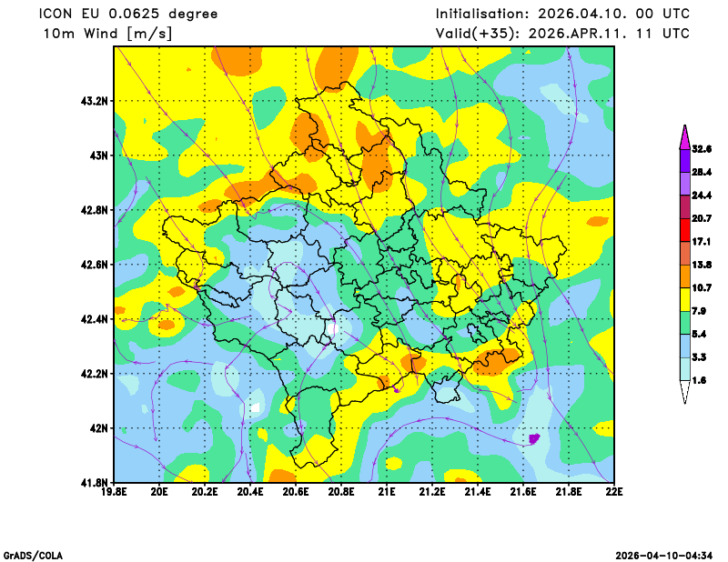
Task: Select the purple legend swatch below 32.6
Action: coord(683,160)
